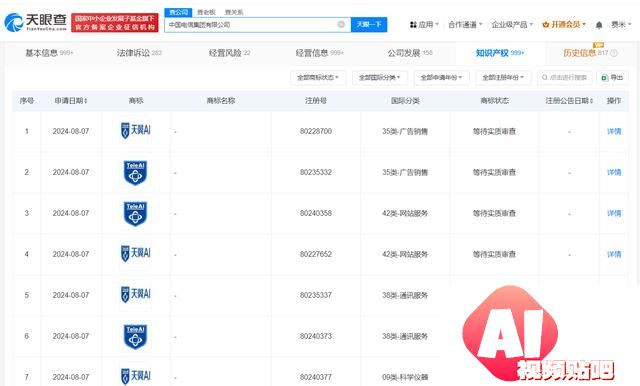Click the trademark list search box
Viewport: 640px width, 386px height.
[565, 78]
